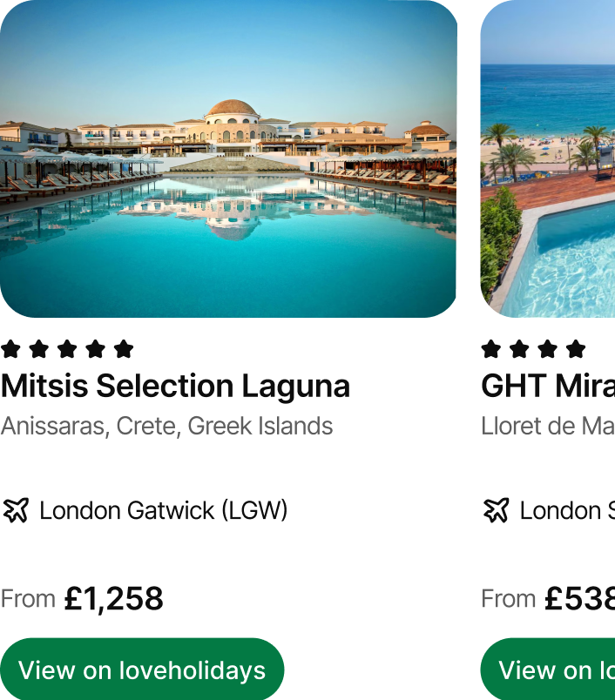Open the GHT hotel beach pool photo

click(x=548, y=158)
